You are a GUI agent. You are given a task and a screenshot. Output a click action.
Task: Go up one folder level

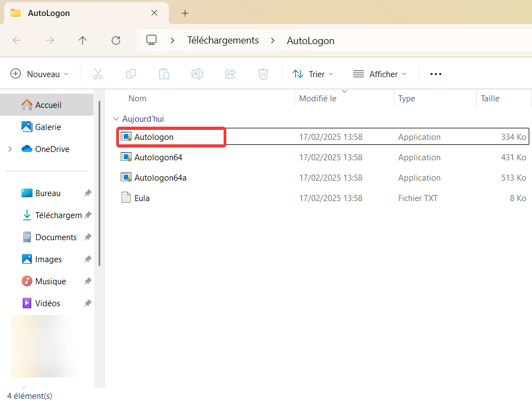83,41
